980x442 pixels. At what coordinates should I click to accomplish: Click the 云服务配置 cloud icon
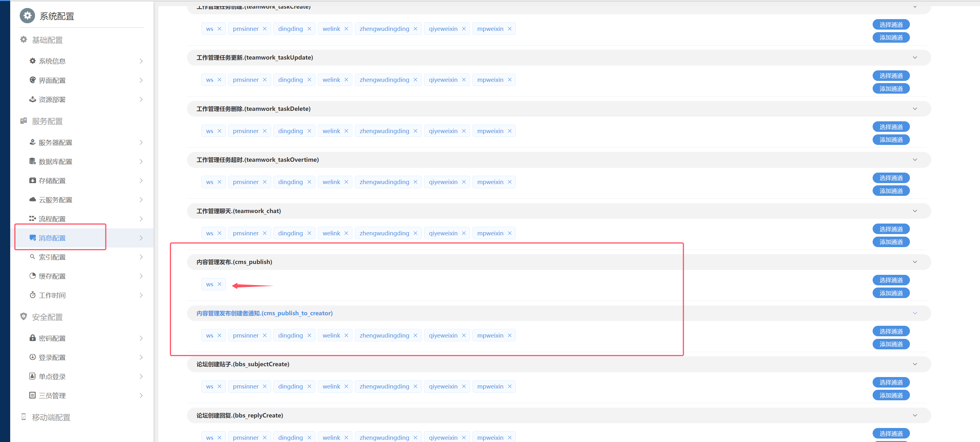(x=32, y=199)
